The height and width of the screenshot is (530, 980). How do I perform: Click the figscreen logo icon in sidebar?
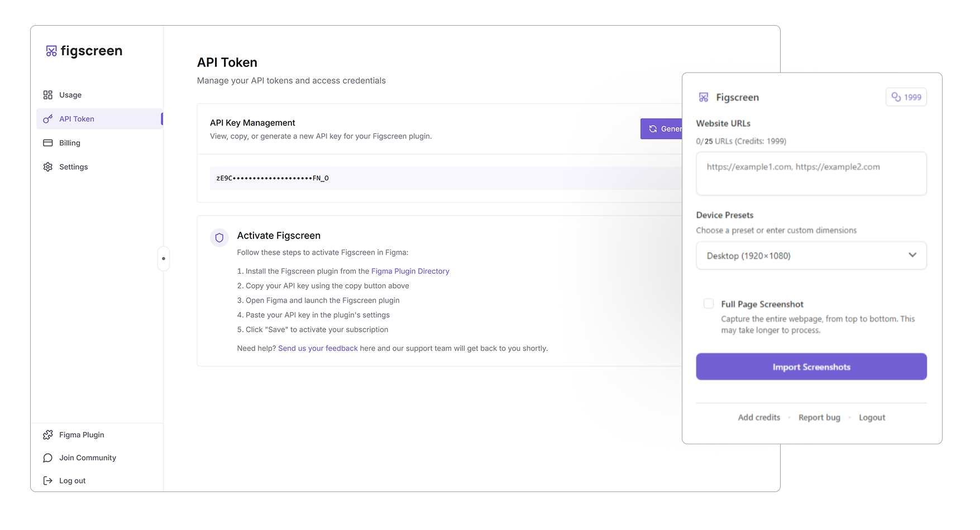tap(51, 51)
